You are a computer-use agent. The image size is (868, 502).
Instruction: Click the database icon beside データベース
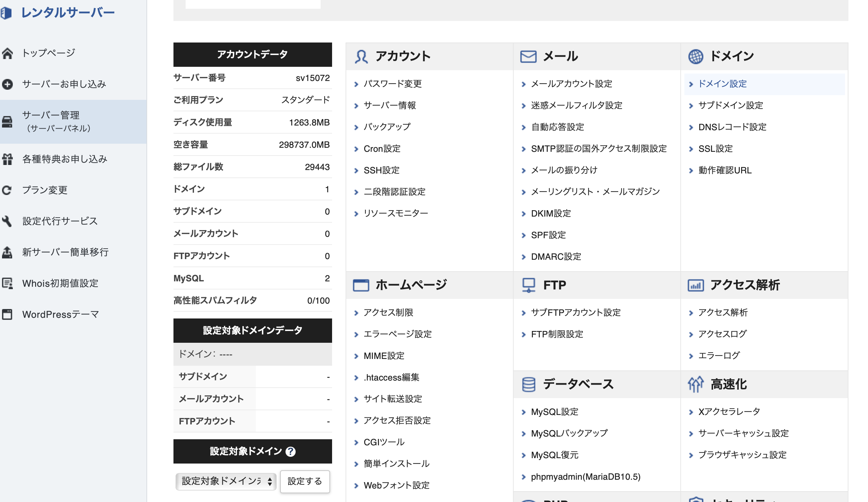(528, 384)
